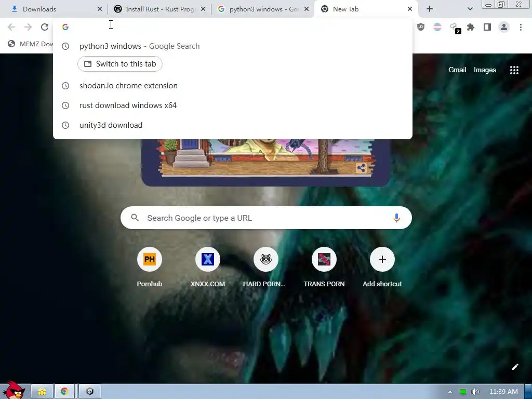Viewport: 532px width, 399px height.
Task: Customize this page with the pencil icon
Action: (515, 367)
